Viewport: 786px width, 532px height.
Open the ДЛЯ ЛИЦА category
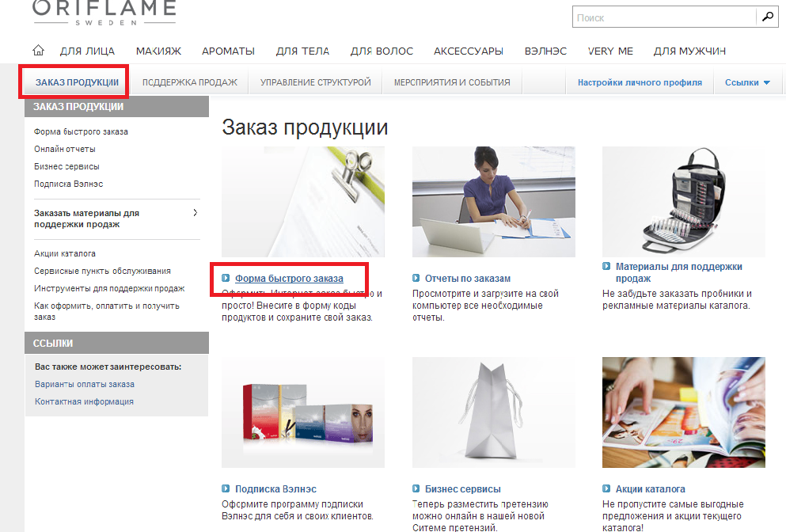[x=87, y=51]
